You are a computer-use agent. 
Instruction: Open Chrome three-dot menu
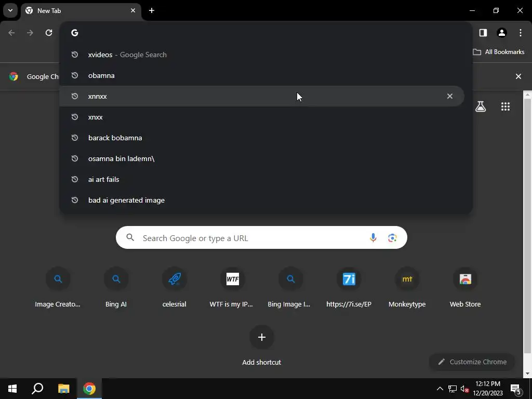click(x=521, y=33)
